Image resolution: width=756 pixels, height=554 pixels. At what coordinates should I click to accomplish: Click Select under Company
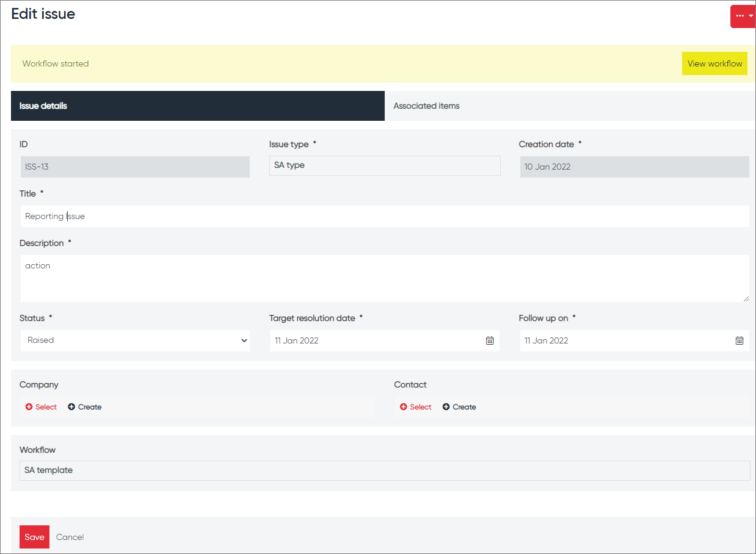(x=41, y=407)
